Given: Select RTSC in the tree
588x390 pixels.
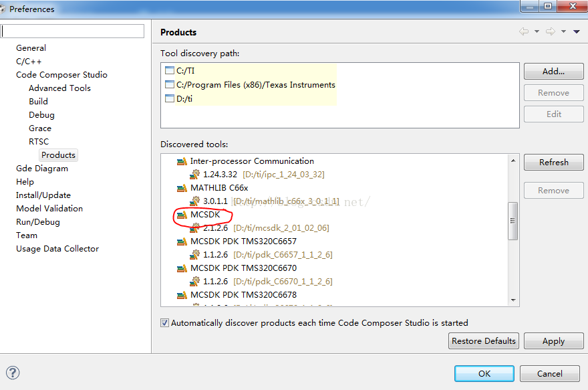Looking at the screenshot, I should [x=39, y=142].
